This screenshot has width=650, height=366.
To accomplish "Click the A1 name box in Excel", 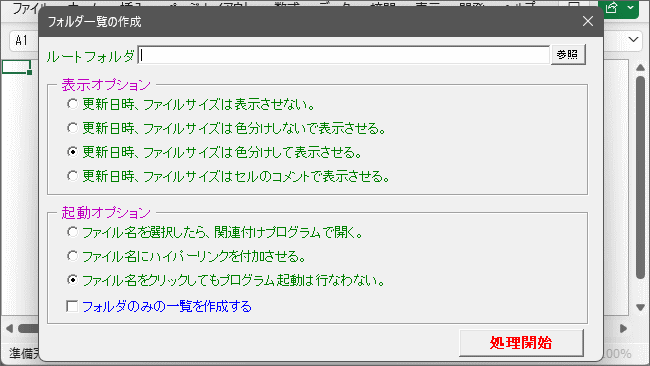I will 24,41.
